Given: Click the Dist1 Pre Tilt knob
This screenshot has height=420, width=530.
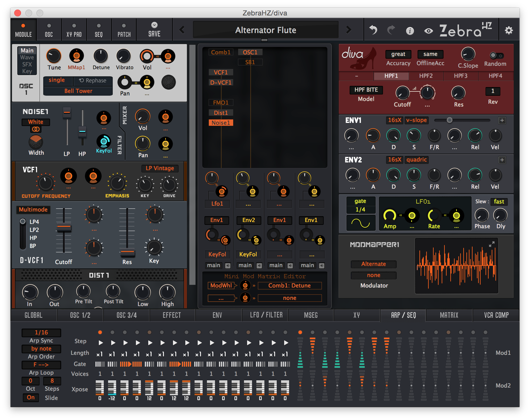Looking at the screenshot, I should click(x=83, y=291).
